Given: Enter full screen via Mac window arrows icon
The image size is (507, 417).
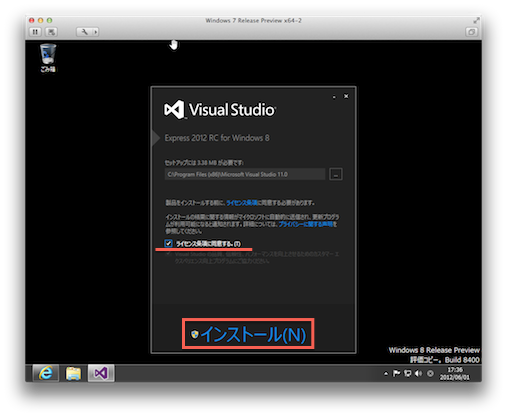Looking at the screenshot, I should click(x=476, y=20).
